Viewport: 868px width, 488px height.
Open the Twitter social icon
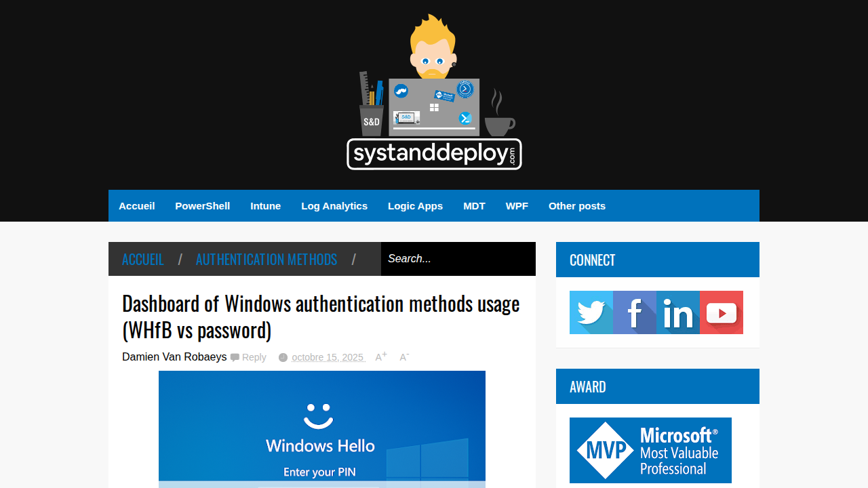coord(591,312)
